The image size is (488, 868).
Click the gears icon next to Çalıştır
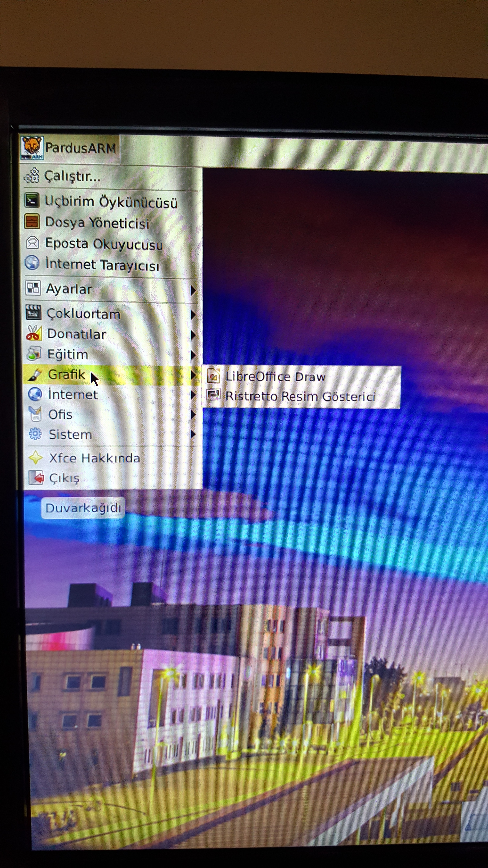[32, 175]
